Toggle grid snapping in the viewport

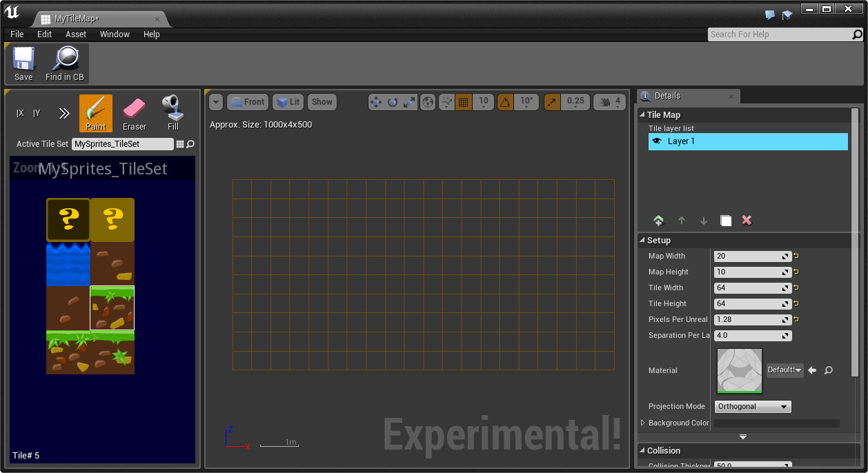pyautogui.click(x=464, y=101)
